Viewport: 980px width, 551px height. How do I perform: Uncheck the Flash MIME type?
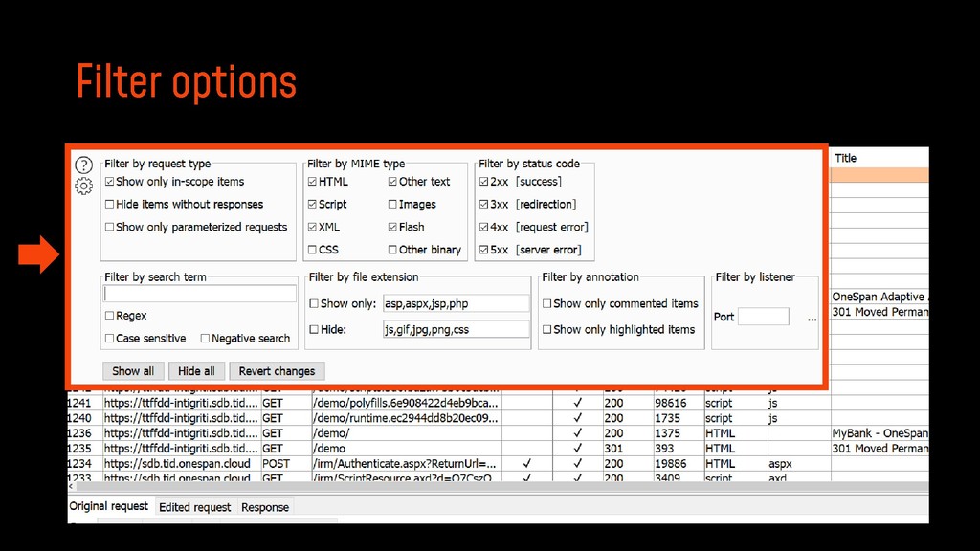click(x=392, y=227)
